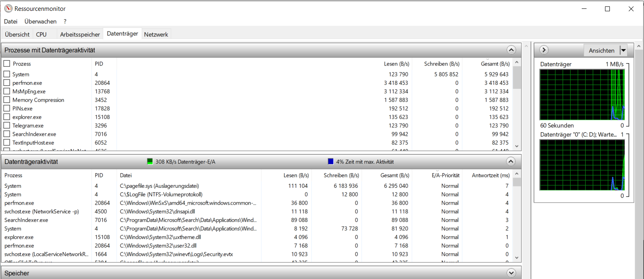
Task: Click the blue max. Aktivität indicator square
Action: (x=331, y=161)
